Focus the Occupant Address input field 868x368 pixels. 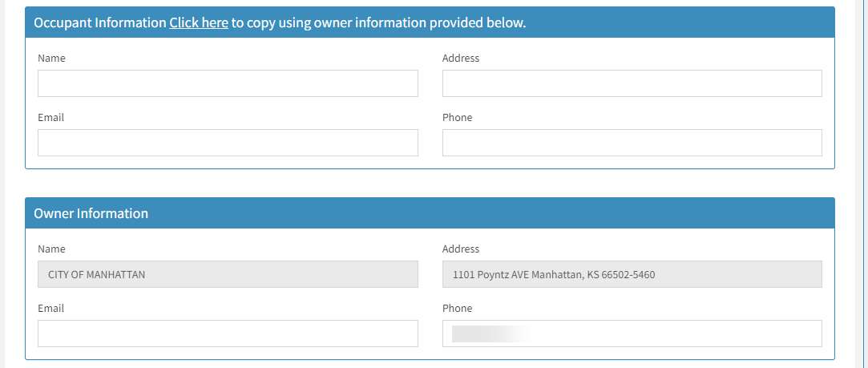click(x=632, y=83)
